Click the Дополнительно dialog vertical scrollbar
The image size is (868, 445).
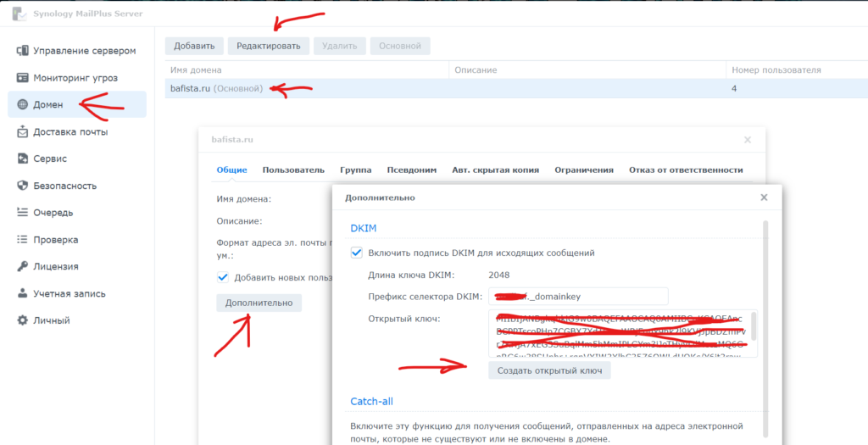765,330
